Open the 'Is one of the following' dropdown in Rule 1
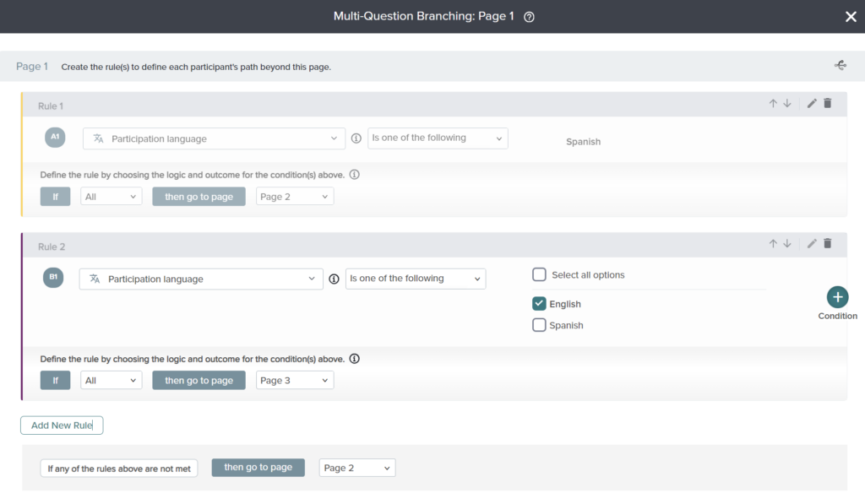The image size is (865, 504). click(438, 138)
